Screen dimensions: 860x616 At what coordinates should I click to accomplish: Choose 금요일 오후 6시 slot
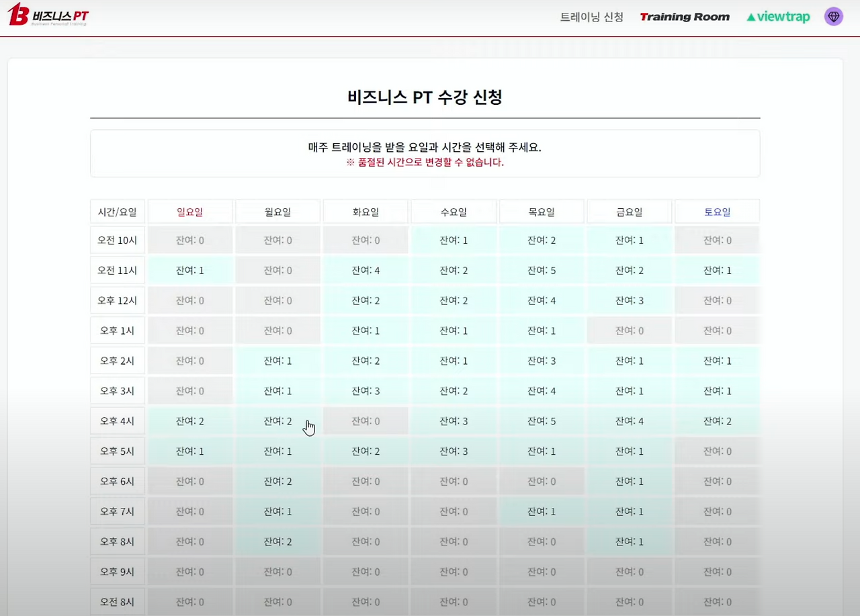click(630, 482)
